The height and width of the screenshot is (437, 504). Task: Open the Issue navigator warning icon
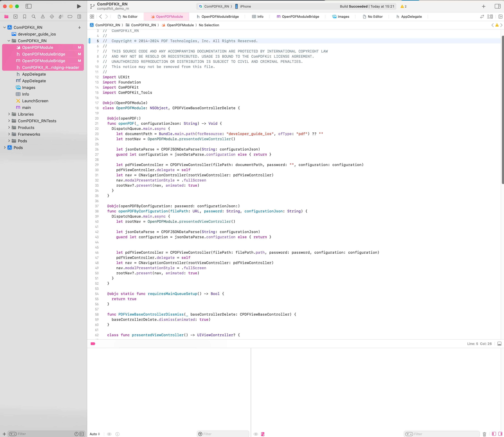click(x=43, y=17)
